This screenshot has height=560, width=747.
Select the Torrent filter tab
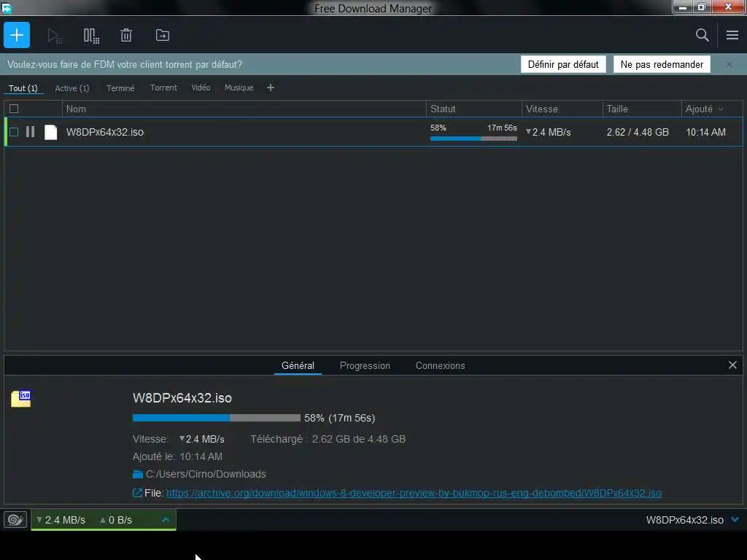[x=163, y=87]
